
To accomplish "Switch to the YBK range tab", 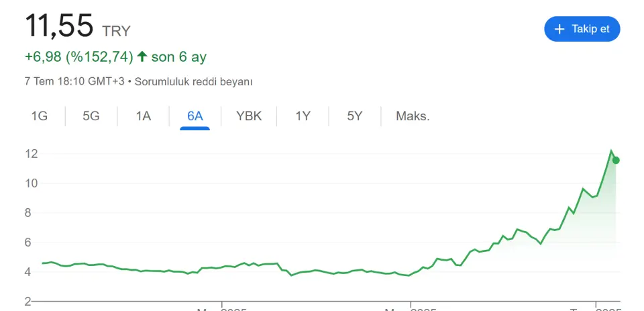I will point(249,116).
